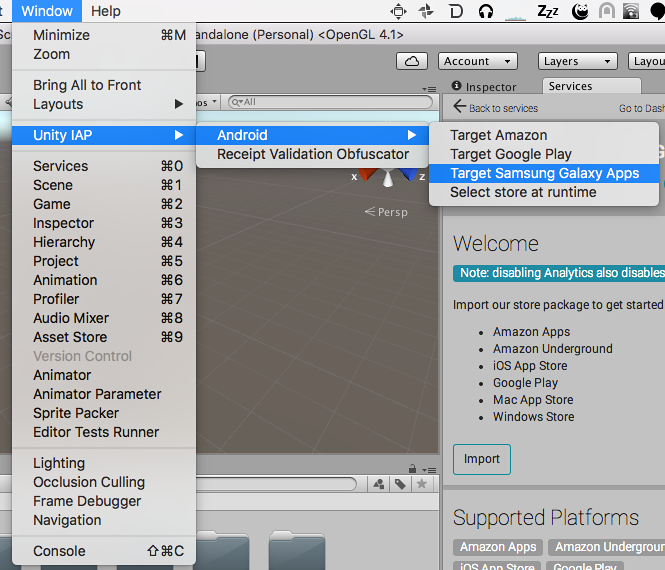Click the Back to services arrow
The image size is (665, 570).
(x=460, y=107)
